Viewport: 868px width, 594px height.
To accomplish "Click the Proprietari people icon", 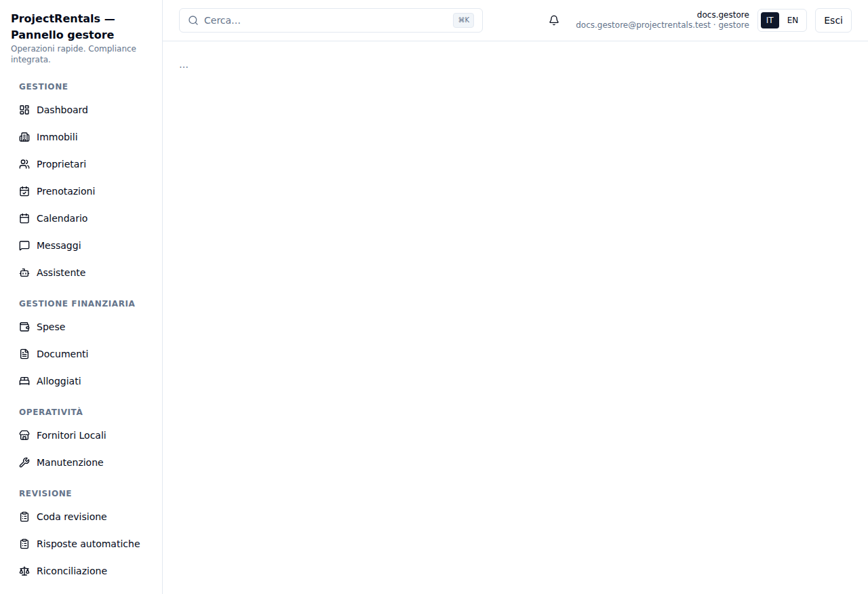I will (24, 164).
